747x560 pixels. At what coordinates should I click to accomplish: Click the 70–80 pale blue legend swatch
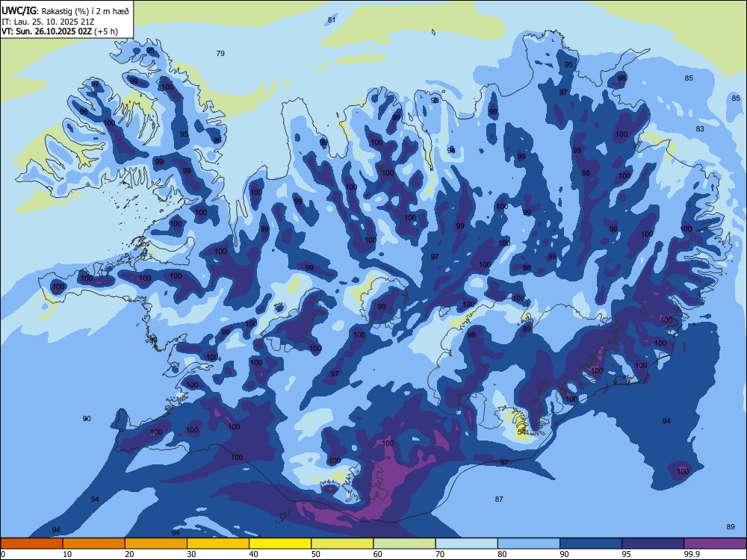click(x=466, y=544)
